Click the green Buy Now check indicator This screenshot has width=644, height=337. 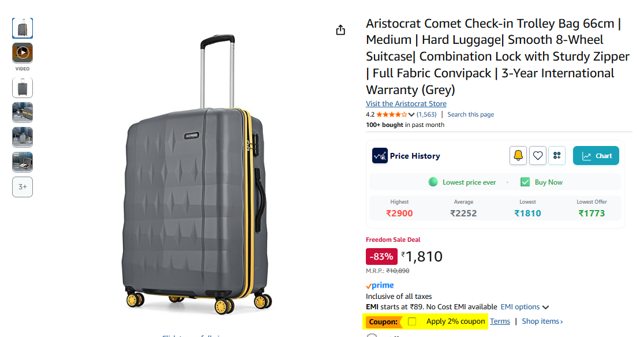point(525,182)
